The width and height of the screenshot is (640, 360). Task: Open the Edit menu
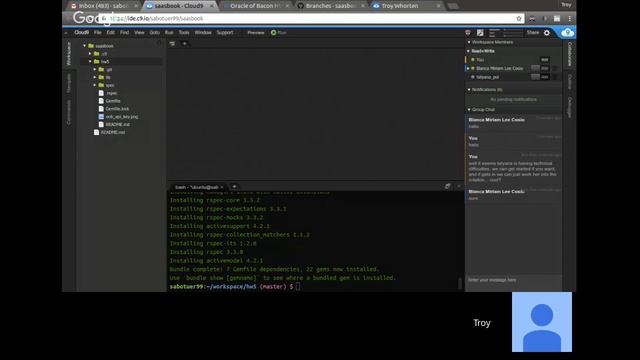[111, 32]
